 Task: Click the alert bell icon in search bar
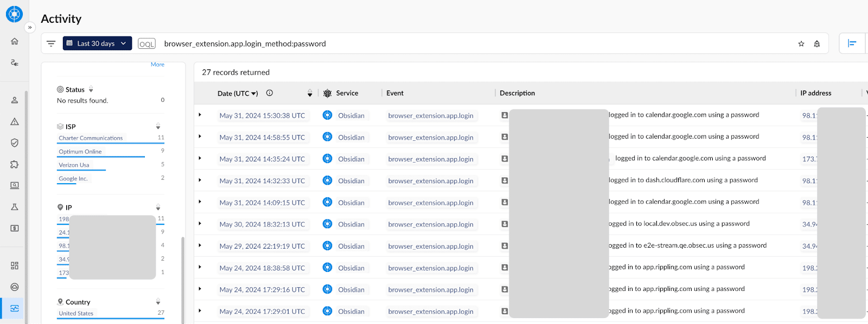[x=817, y=44]
